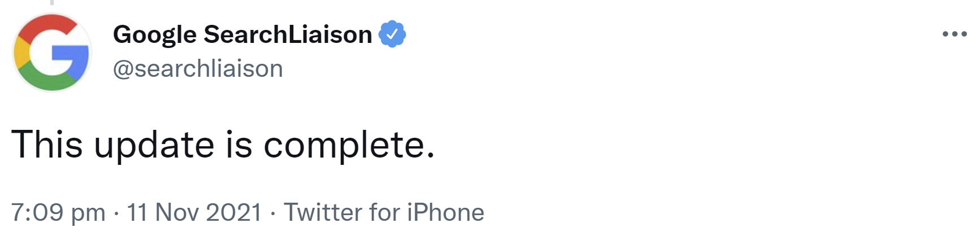Visit the @searchliaison handle link
This screenshot has height=249, width=980.
tap(198, 69)
